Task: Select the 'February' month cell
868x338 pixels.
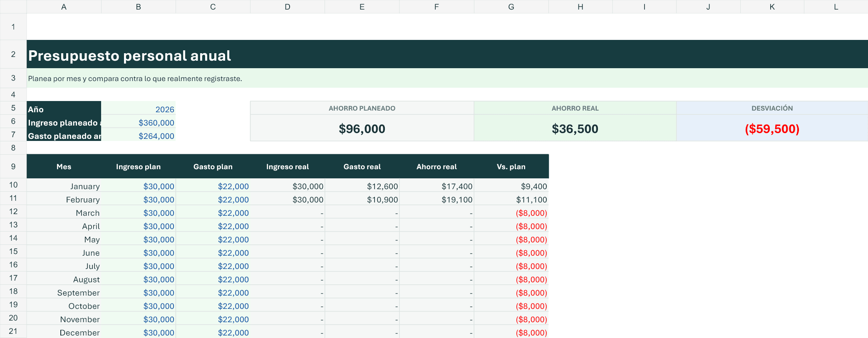Action: click(x=64, y=198)
